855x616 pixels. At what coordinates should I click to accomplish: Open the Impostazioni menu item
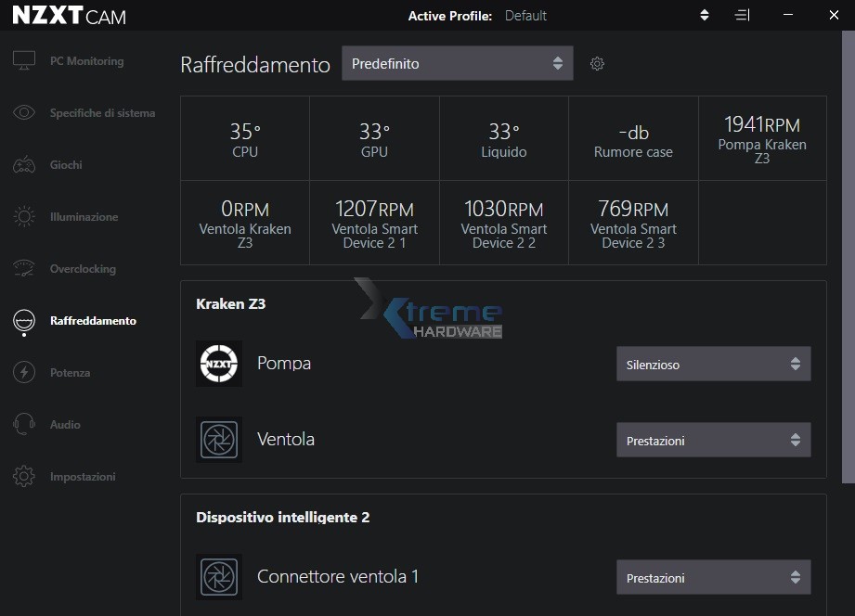[83, 477]
